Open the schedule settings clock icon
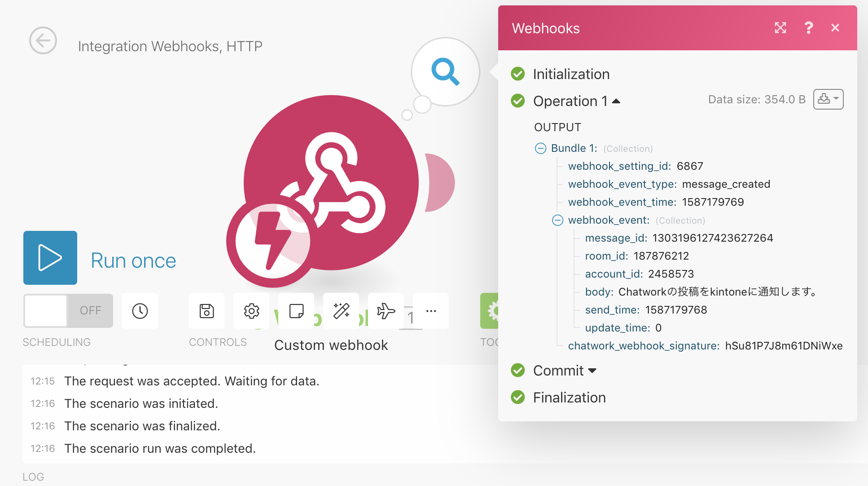The width and height of the screenshot is (868, 486). coord(140,311)
